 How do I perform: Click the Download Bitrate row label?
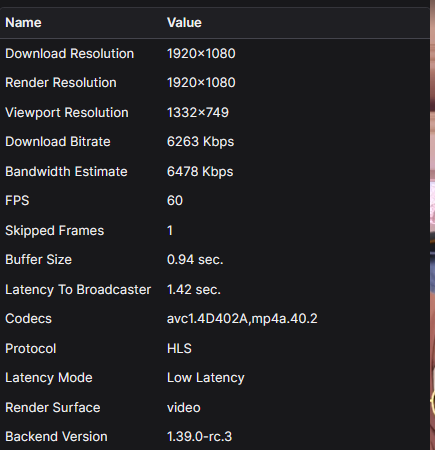coord(58,142)
